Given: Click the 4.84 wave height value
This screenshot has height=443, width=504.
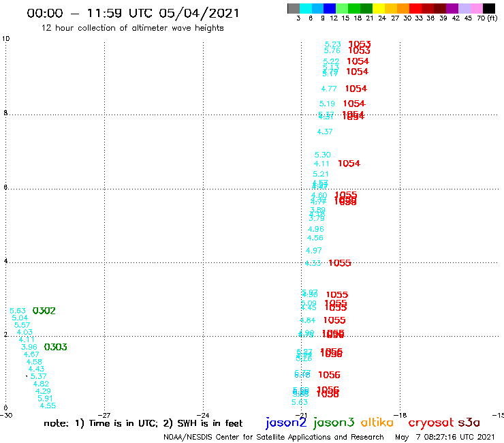Looking at the screenshot, I should click(x=308, y=320).
